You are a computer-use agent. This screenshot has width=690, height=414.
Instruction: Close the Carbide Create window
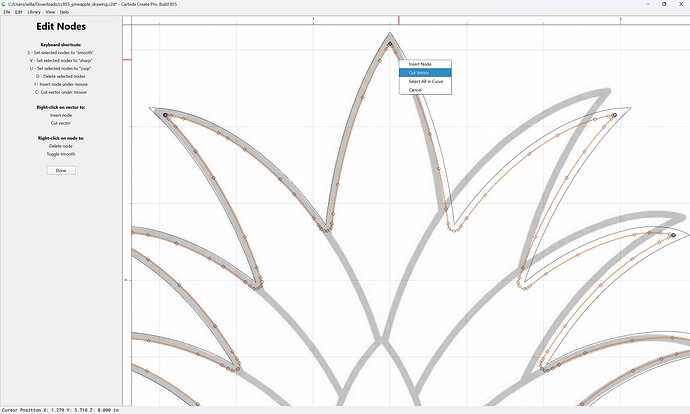[x=681, y=4]
